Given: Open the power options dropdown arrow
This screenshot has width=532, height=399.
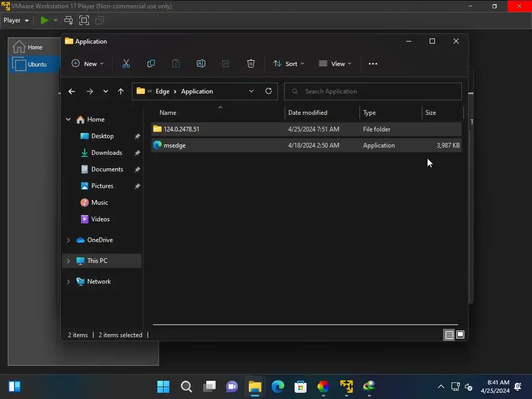Looking at the screenshot, I should coord(56,20).
